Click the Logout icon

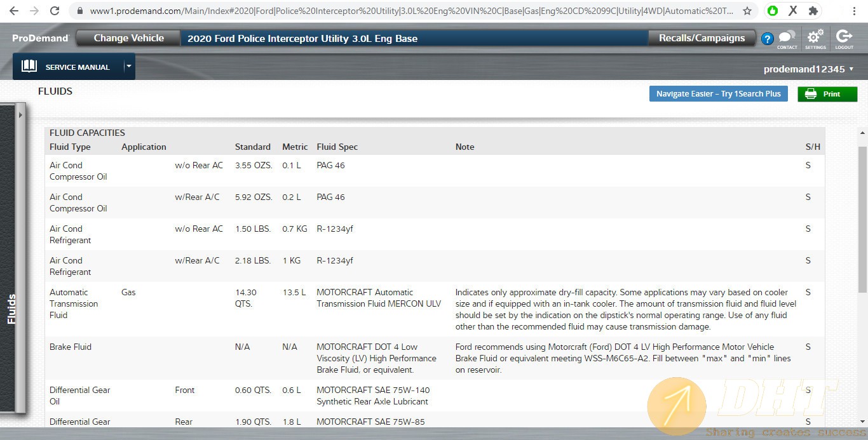[x=844, y=38]
